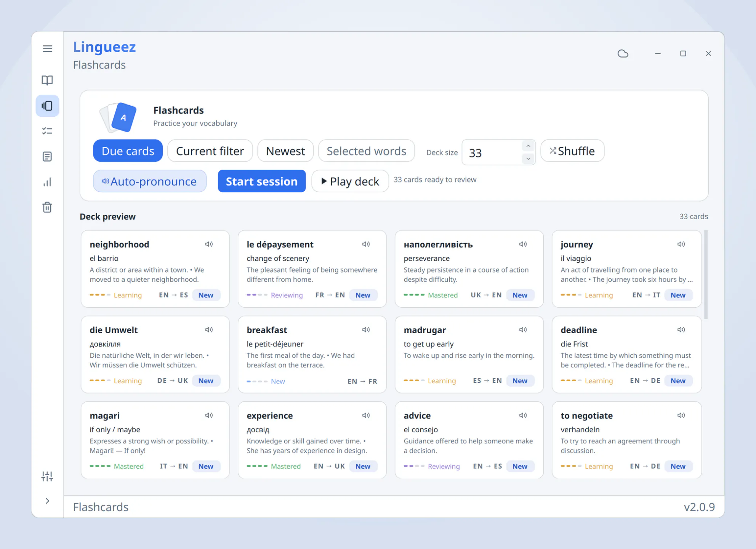Viewport: 756px width, 549px height.
Task: Play pronunciation for madrugar
Action: (523, 330)
